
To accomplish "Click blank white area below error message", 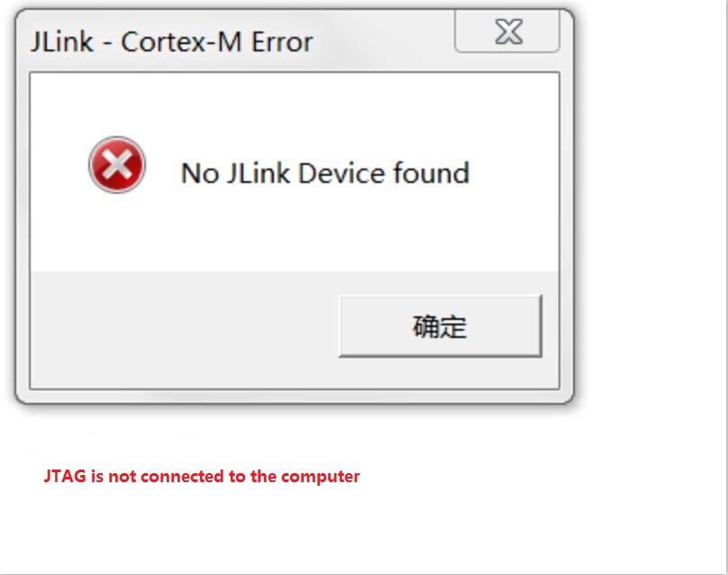I will 295,233.
